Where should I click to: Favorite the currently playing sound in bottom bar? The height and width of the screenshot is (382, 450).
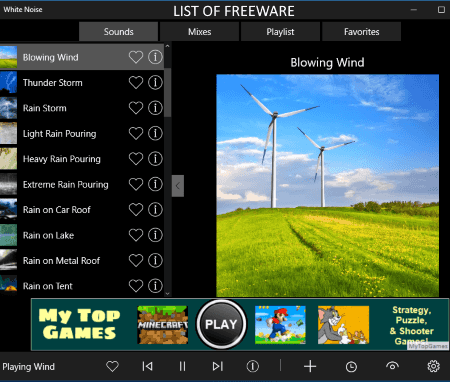[112, 366]
